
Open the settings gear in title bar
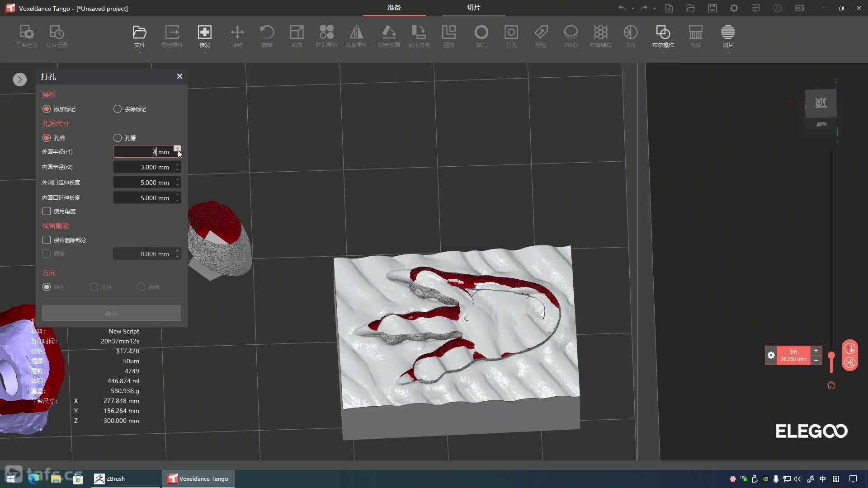(x=734, y=8)
